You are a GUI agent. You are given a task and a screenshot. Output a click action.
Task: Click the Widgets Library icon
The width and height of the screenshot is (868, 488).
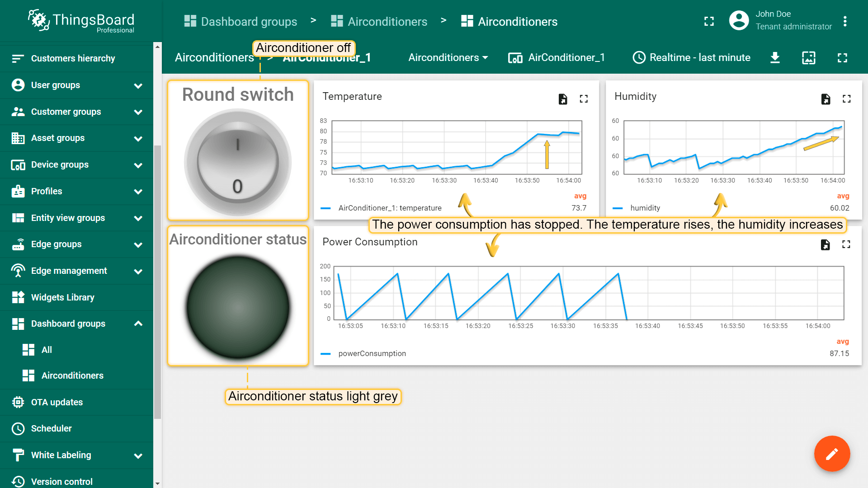(18, 297)
